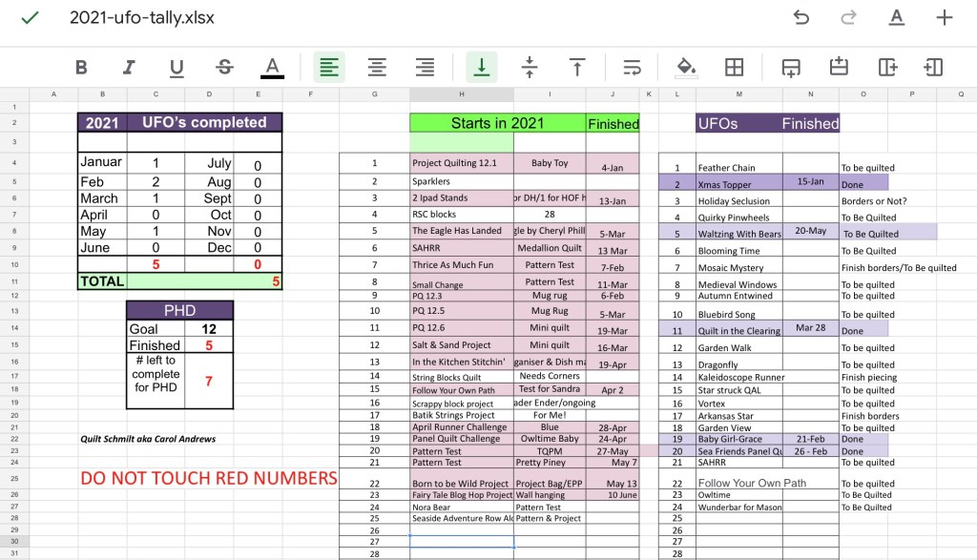Open the fill color bucket
977x560 pixels.
(x=685, y=67)
